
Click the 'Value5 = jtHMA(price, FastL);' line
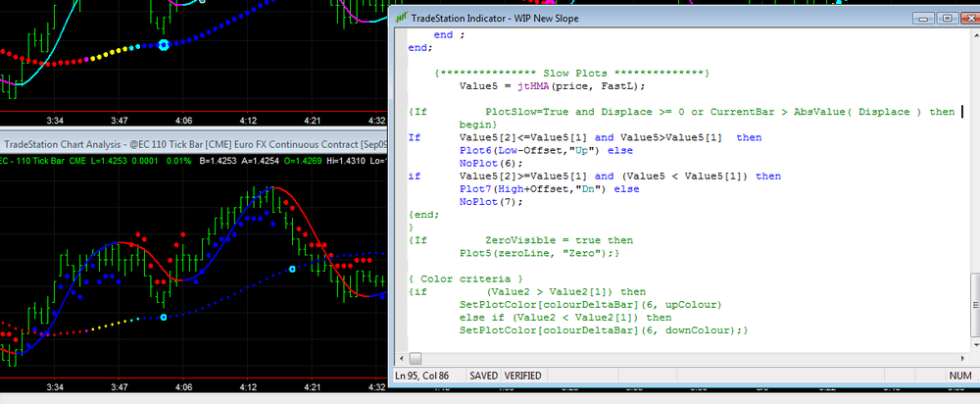[553, 86]
